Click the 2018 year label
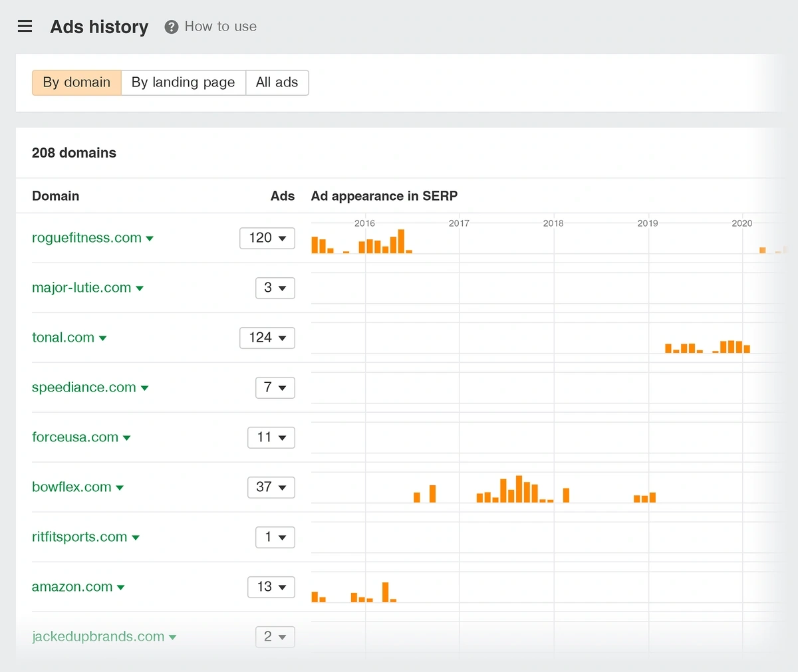Screen dimensions: 798x672 coord(553,223)
